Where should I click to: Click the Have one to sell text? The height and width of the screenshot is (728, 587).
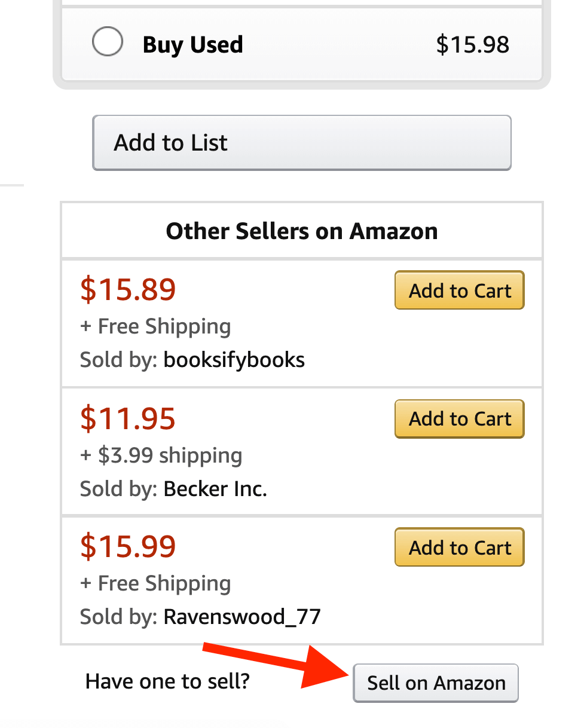click(168, 681)
